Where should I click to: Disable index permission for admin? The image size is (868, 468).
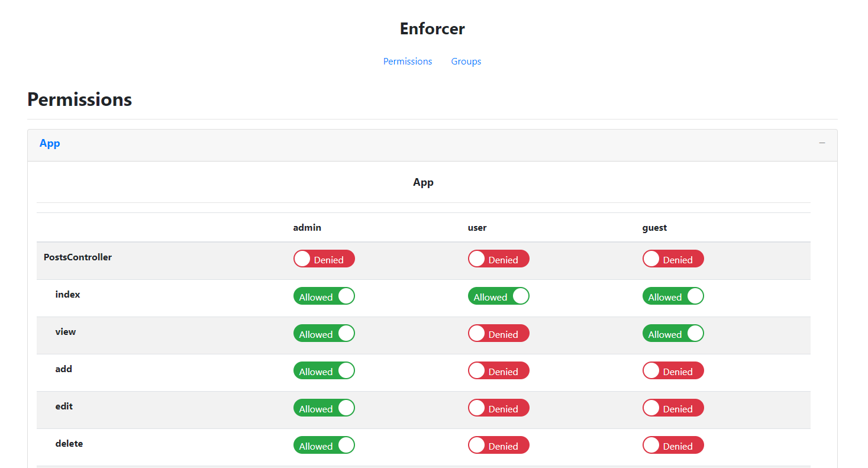pyautogui.click(x=324, y=296)
